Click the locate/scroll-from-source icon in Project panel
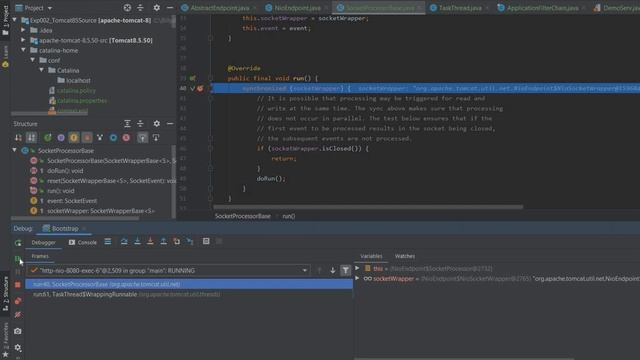Screen dimensions: 640x360 point(127,8)
